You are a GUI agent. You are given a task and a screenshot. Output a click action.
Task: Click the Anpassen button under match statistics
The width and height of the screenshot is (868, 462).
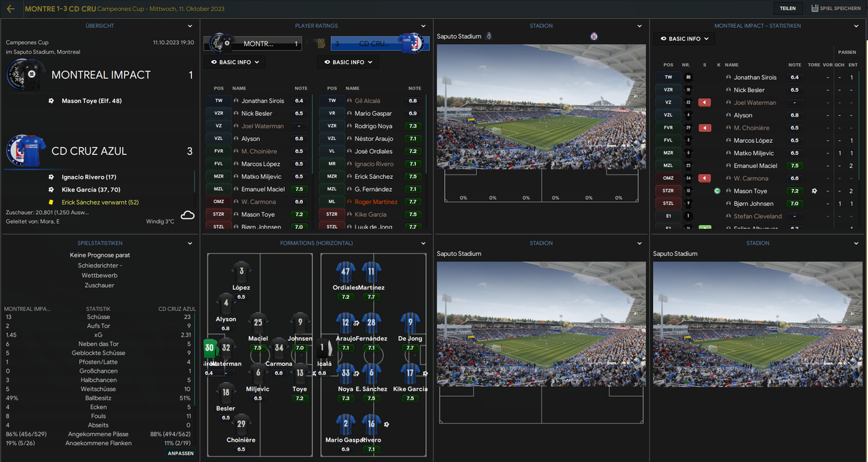(x=181, y=453)
